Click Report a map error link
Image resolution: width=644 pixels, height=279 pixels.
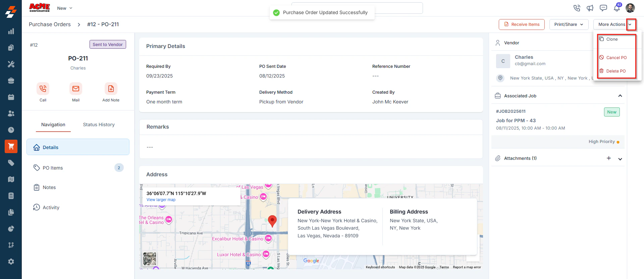[x=467, y=267]
